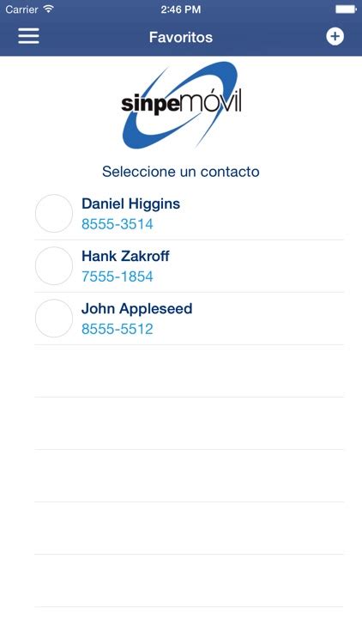The height and width of the screenshot is (644, 362).
Task: Tap the 2:46 PM clock
Action: tap(181, 9)
